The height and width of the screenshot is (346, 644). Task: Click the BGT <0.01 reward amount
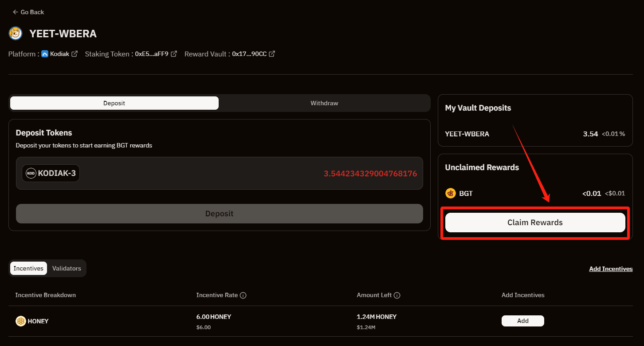(x=592, y=193)
